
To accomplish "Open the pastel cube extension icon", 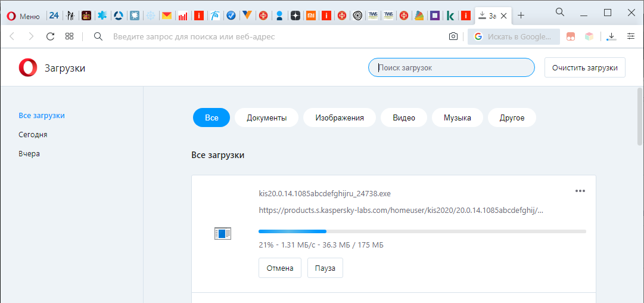I will [589, 36].
